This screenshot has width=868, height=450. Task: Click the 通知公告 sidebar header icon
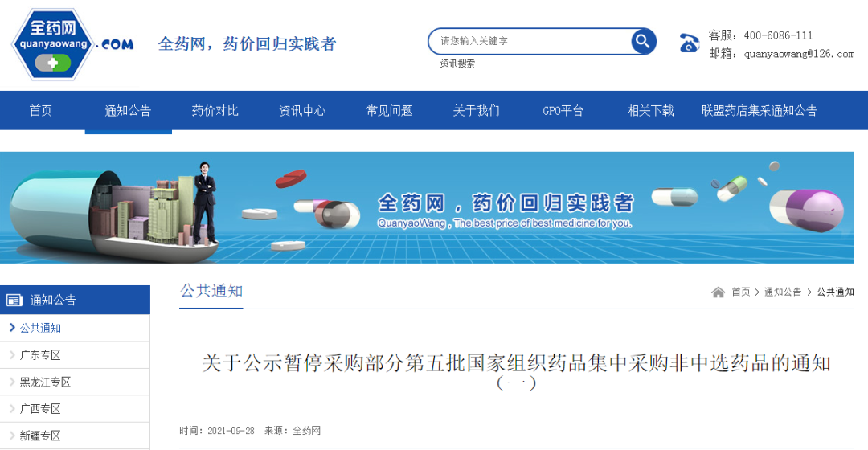[14, 300]
